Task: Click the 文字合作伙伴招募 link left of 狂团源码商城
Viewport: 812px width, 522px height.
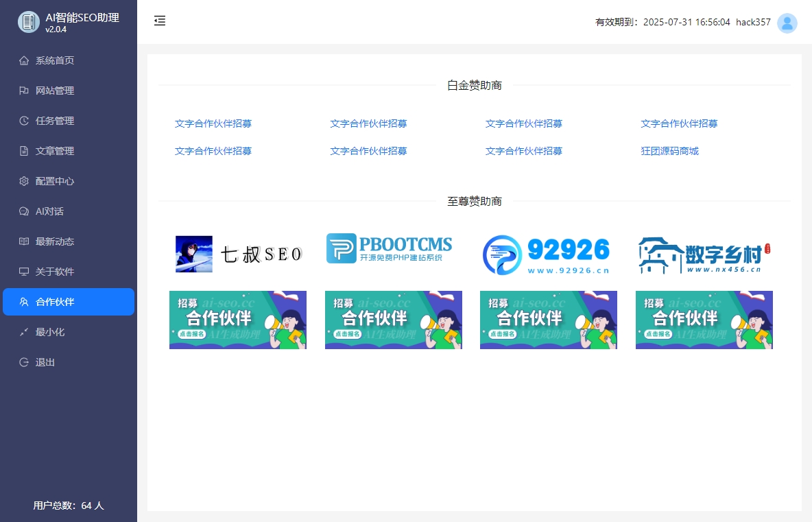Action: click(x=524, y=151)
